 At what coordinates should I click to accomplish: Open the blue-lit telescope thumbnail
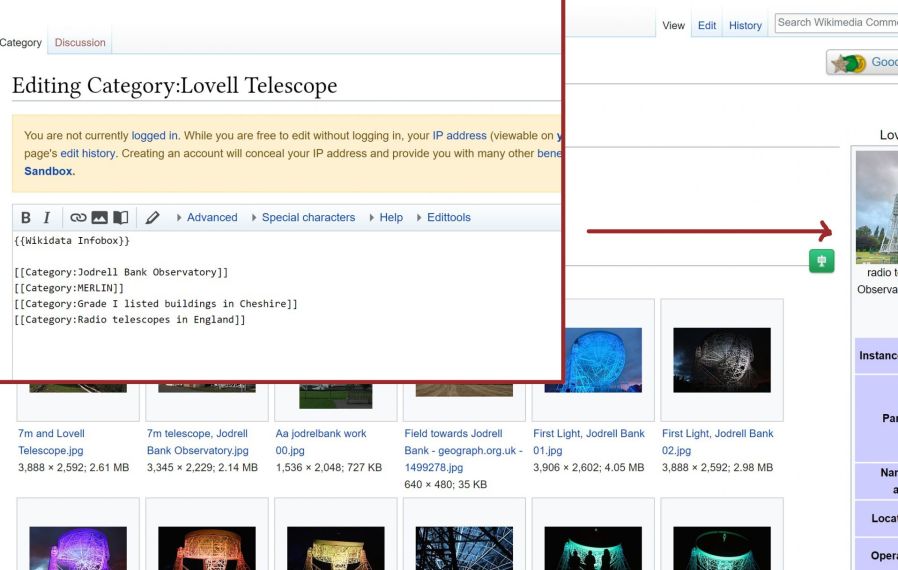(603, 360)
